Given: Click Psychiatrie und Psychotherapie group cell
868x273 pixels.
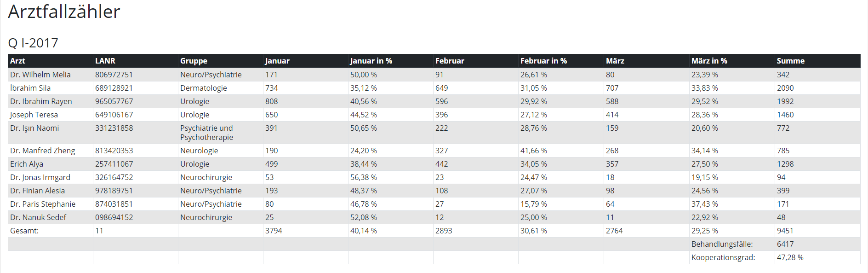Looking at the screenshot, I should pos(207,133).
